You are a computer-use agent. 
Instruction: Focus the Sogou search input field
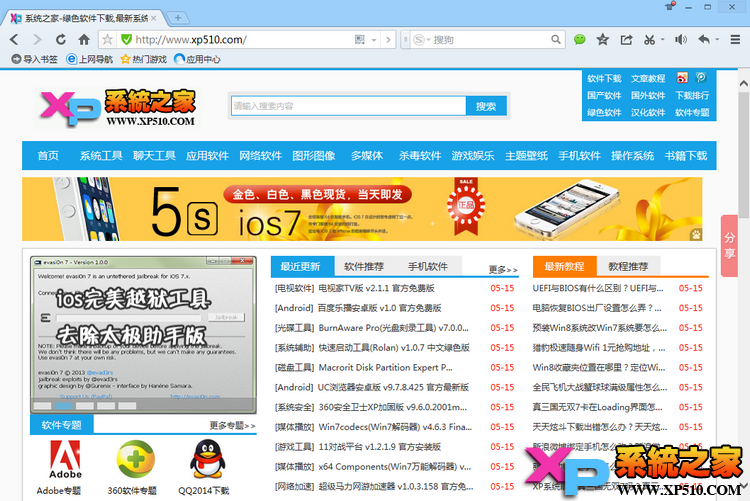click(x=490, y=39)
